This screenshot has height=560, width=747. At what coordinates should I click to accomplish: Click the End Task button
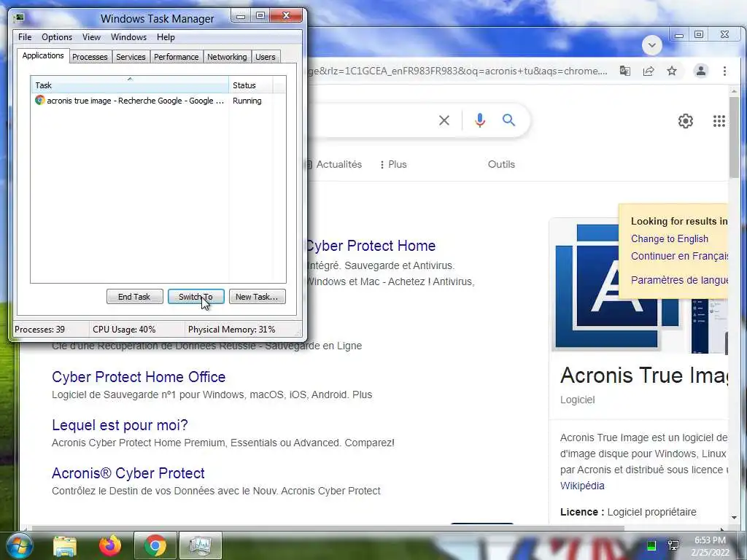click(x=134, y=297)
